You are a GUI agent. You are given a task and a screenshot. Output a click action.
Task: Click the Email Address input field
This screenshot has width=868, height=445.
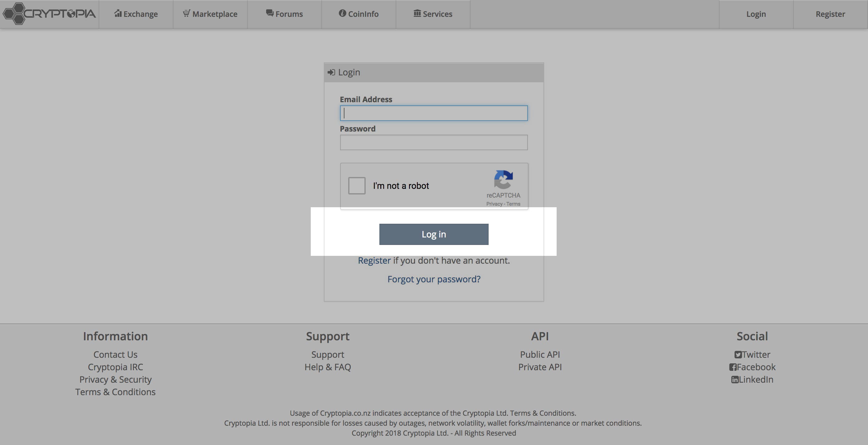[433, 112]
